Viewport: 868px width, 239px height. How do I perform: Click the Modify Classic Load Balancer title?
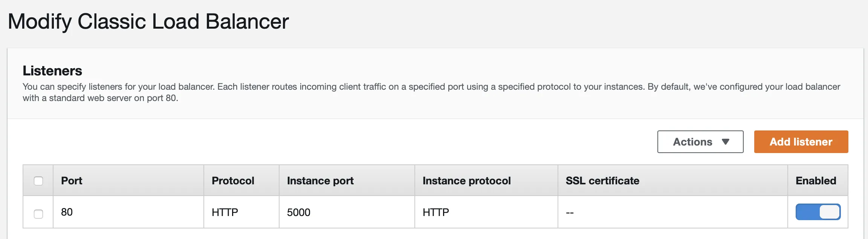coord(148,21)
